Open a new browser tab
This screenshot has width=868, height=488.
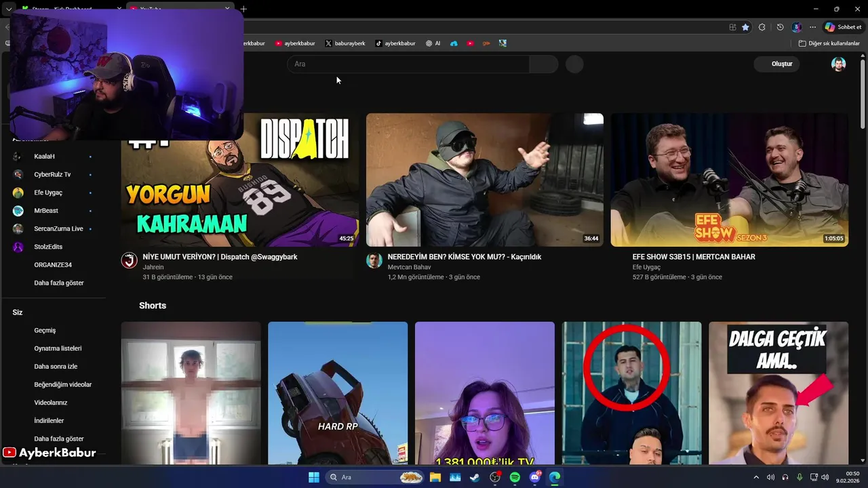tap(243, 9)
